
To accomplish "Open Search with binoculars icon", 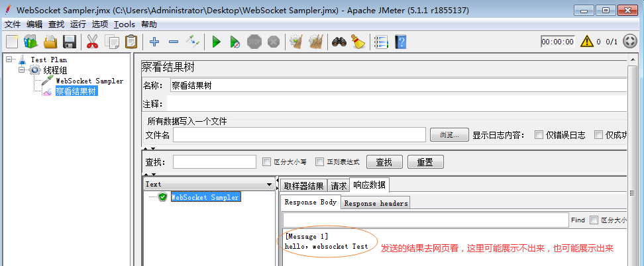I will click(339, 42).
